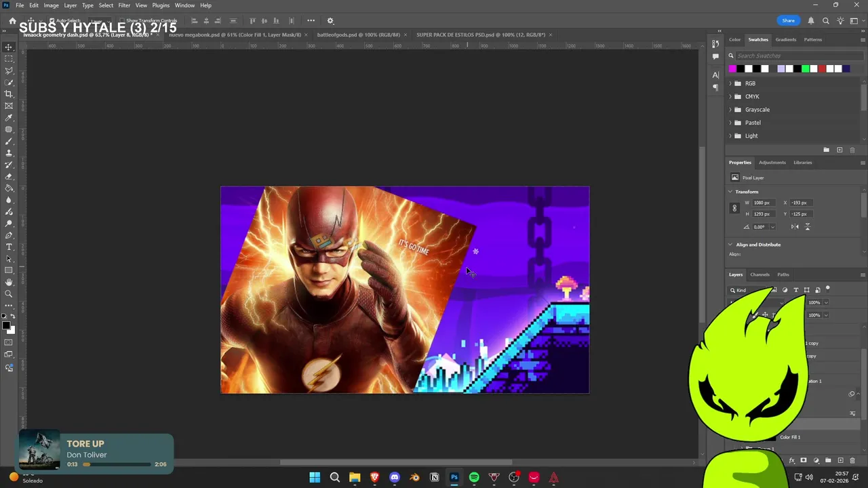Select the Move tool
This screenshot has width=868, height=488.
tap(9, 47)
